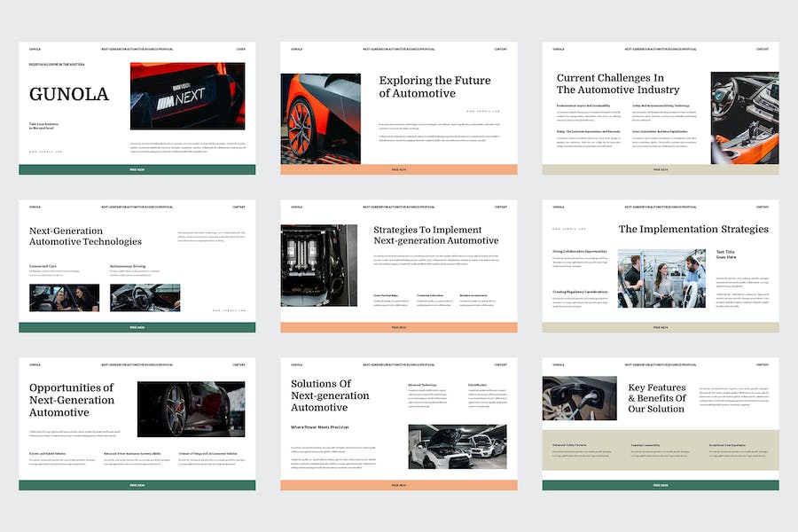Click the 'Next-Generation Automotive Technologies' heading
The height and width of the screenshot is (532, 798).
pos(85,236)
